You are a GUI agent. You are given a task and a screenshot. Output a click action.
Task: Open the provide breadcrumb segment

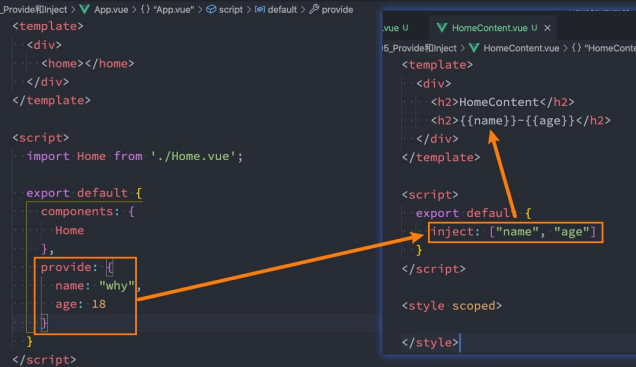tap(337, 9)
